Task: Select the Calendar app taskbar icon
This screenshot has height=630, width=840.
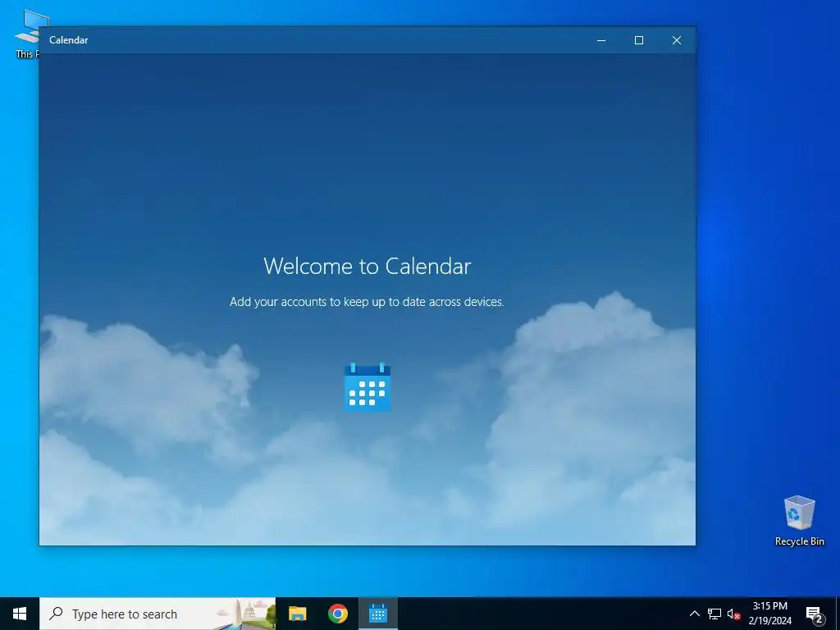Action: click(377, 614)
